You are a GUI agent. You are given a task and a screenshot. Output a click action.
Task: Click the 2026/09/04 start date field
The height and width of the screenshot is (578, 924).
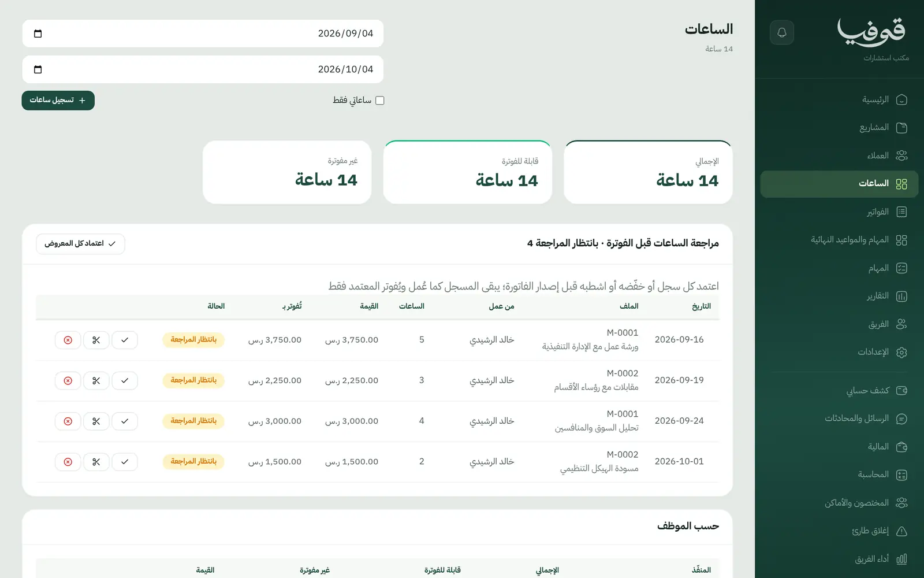(203, 34)
